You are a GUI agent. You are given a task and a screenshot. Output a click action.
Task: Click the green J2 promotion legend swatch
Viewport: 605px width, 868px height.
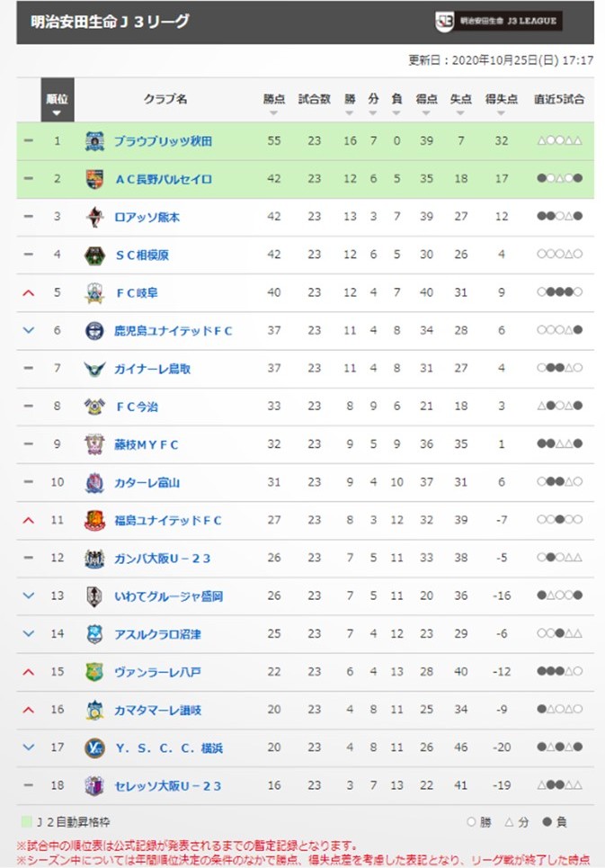[x=26, y=821]
